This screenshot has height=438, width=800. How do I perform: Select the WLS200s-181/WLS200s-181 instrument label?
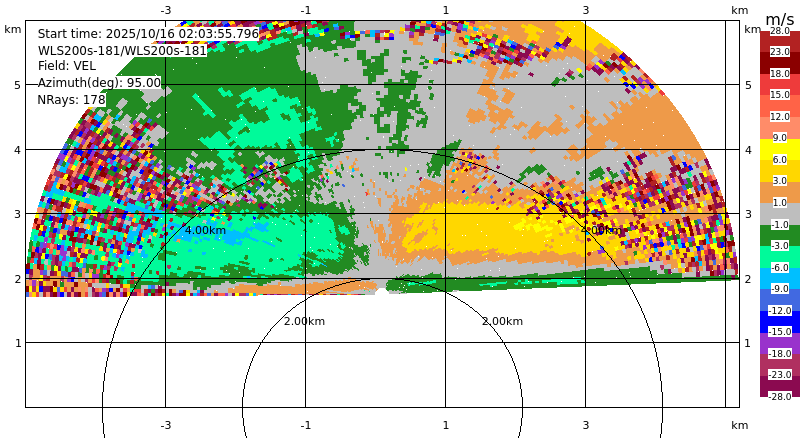pos(122,51)
